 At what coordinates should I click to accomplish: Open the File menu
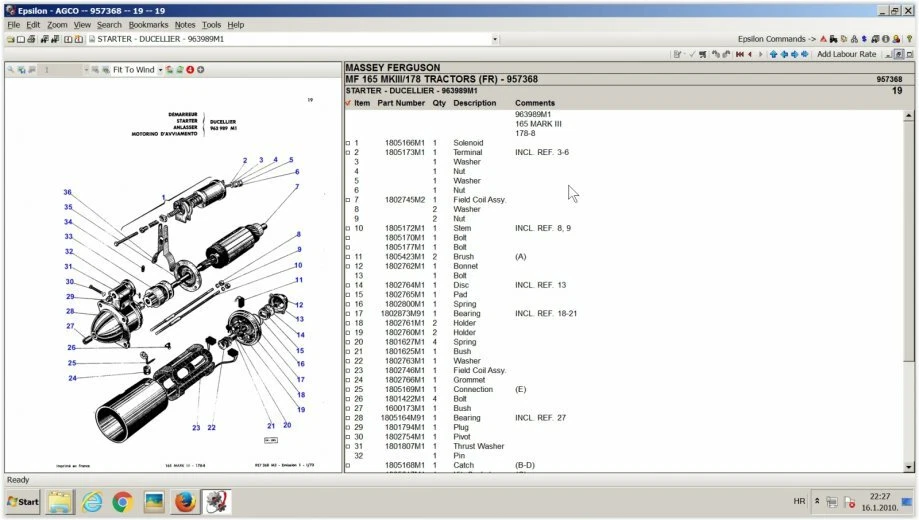tap(13, 25)
